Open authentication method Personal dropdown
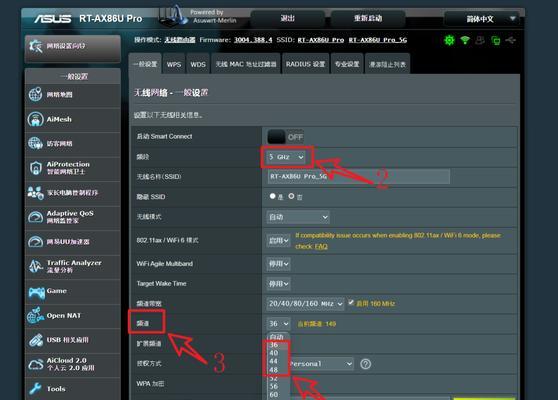The image size is (558, 400). click(322, 364)
